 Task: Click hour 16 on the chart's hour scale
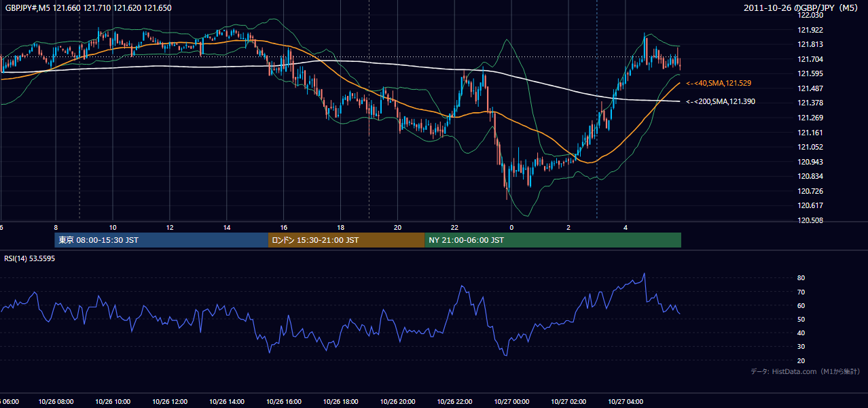284,227
